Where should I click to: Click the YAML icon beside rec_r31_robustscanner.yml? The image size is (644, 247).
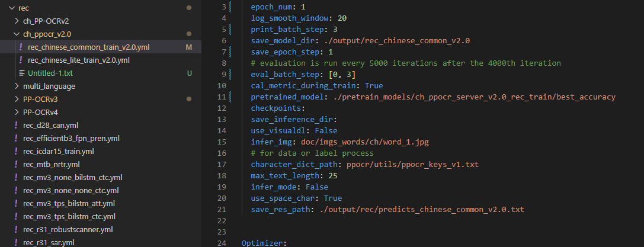(x=16, y=229)
